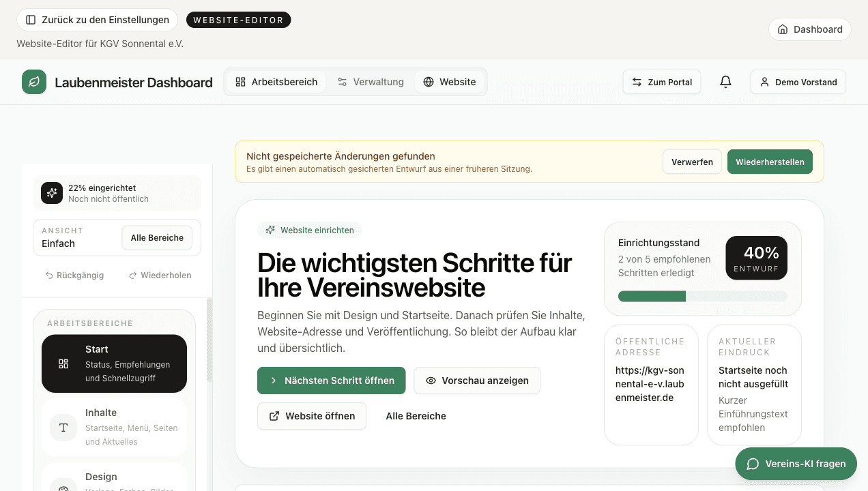
Task: Click the Website öffnen button
Action: pyautogui.click(x=312, y=416)
